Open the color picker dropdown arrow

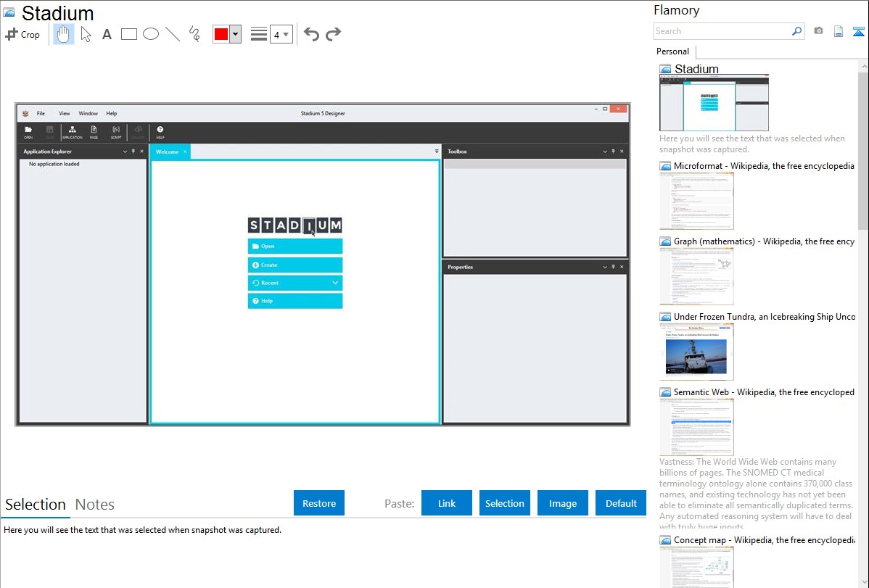coord(235,34)
